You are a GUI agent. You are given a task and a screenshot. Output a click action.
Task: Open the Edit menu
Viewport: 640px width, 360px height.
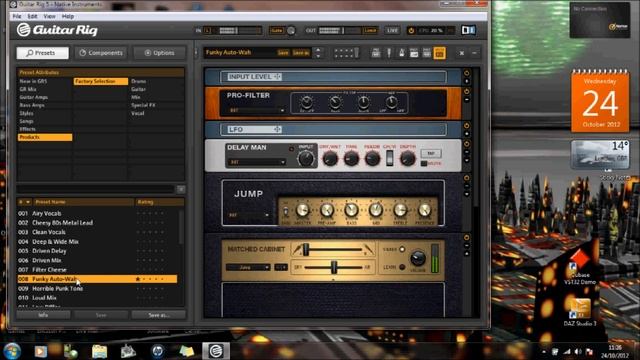click(32, 16)
